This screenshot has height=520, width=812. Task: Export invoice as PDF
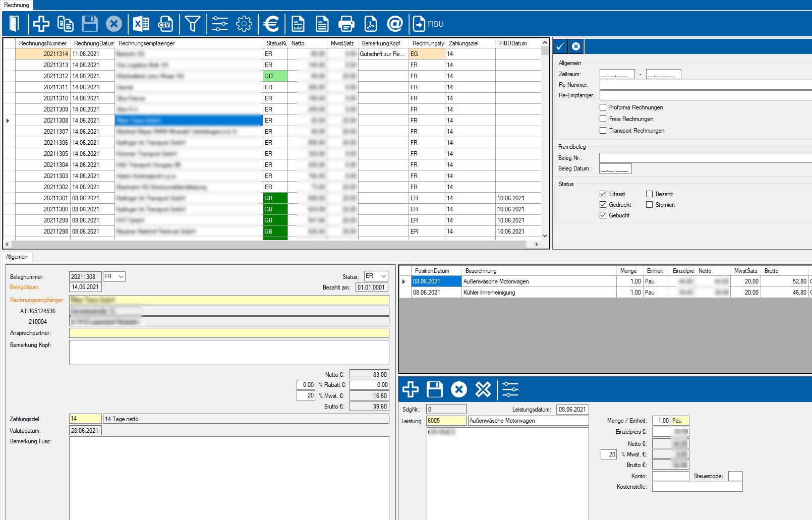(371, 24)
